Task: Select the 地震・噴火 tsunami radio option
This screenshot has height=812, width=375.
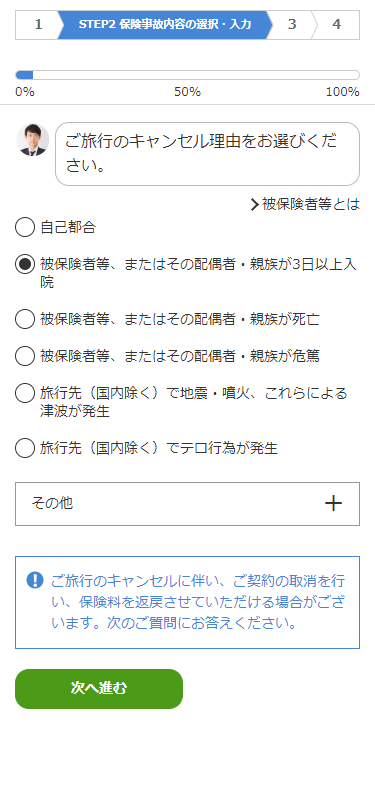Action: (24, 393)
